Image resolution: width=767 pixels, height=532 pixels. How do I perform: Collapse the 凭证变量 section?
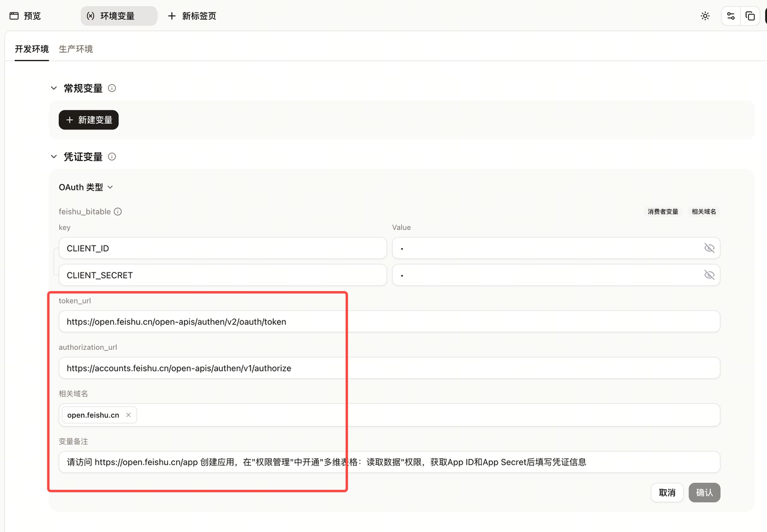54,156
